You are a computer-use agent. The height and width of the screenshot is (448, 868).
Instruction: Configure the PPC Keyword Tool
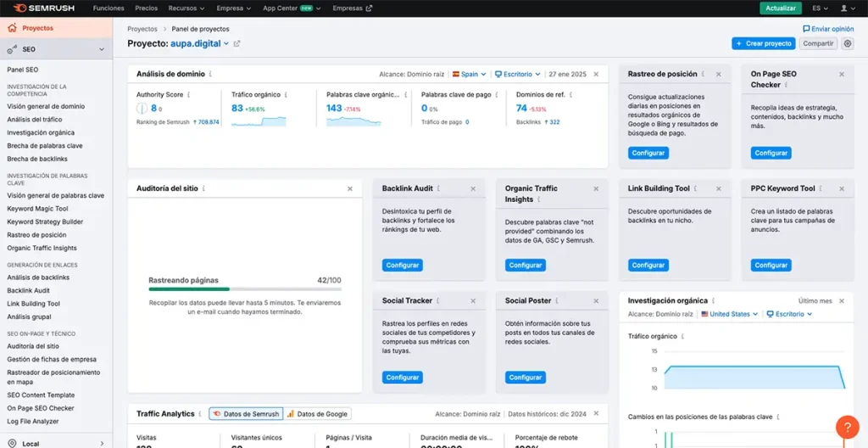[771, 265]
